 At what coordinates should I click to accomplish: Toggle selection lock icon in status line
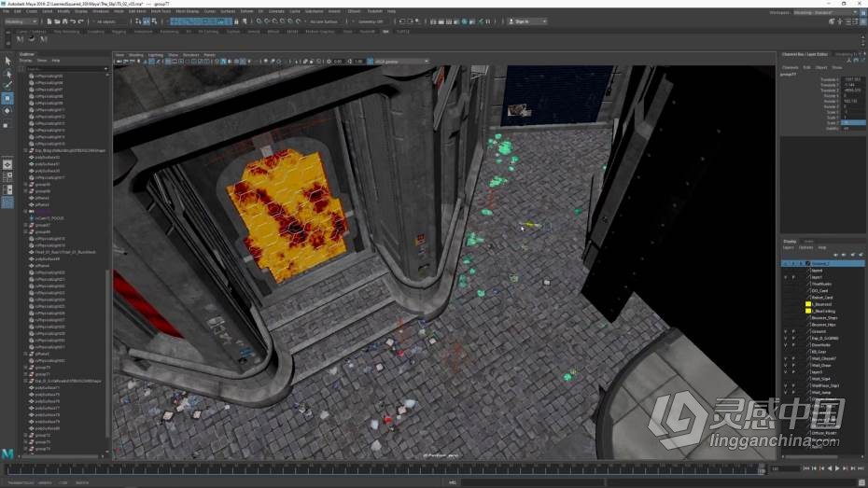[236, 21]
